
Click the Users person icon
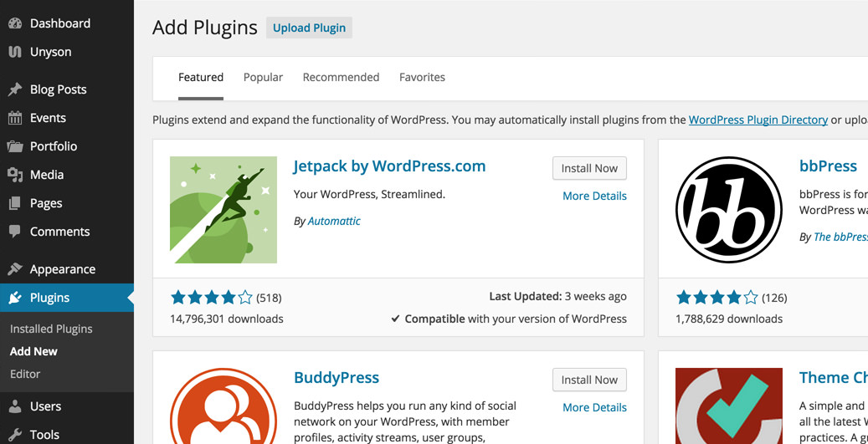(16, 406)
